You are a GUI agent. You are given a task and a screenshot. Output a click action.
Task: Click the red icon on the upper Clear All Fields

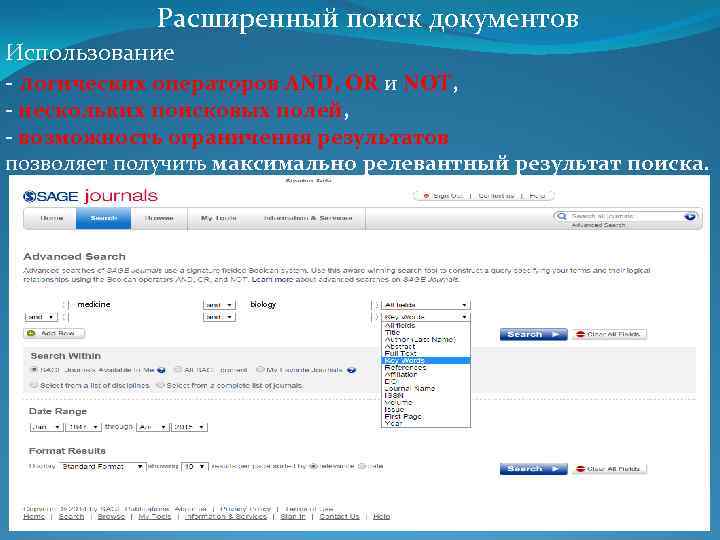[580, 334]
